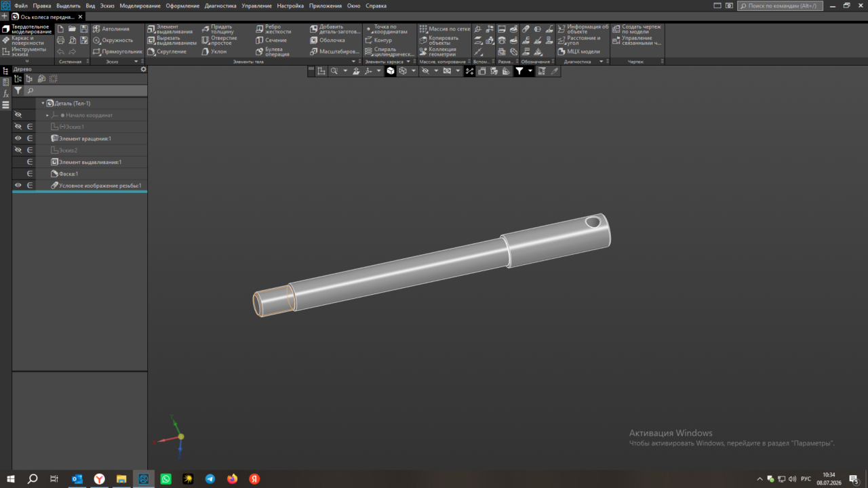Click the save document icon
The image size is (868, 488).
84,29
